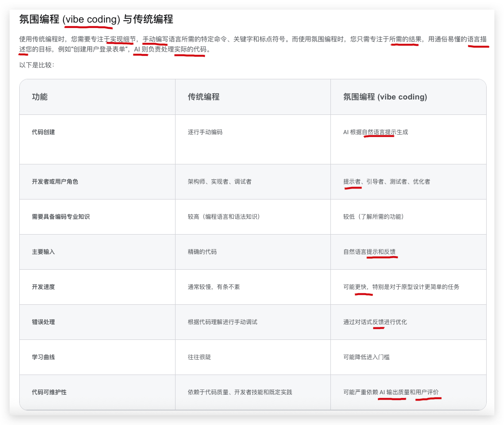Click the cell '可能严重依赖 AI 输出质量和用户评价'
The height and width of the screenshot is (425, 504).
(x=391, y=392)
